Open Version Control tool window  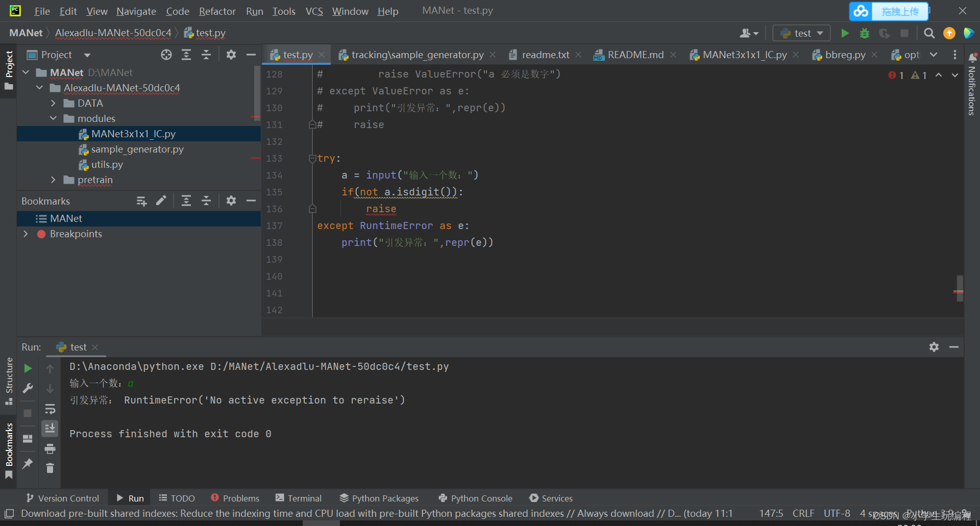point(63,498)
